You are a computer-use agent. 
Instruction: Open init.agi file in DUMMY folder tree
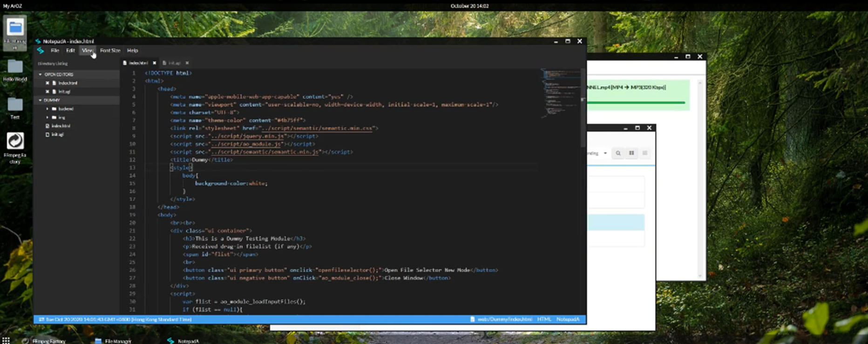click(x=58, y=134)
